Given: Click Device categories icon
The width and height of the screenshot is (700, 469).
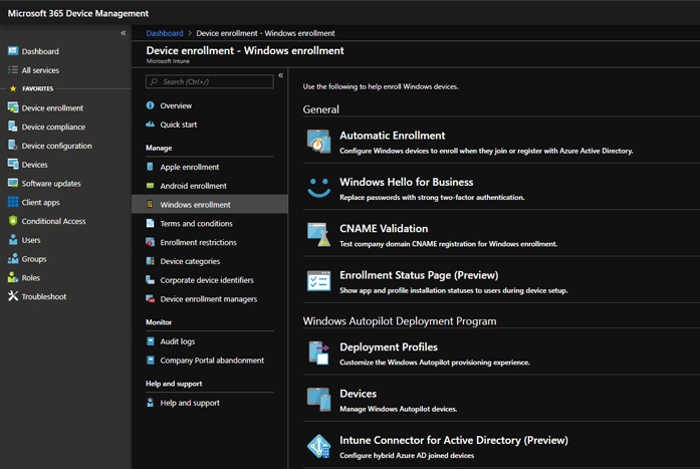Looking at the screenshot, I should point(150,261).
